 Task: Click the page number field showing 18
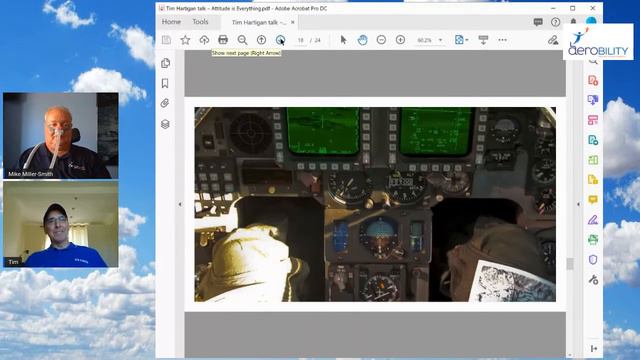pos(300,40)
